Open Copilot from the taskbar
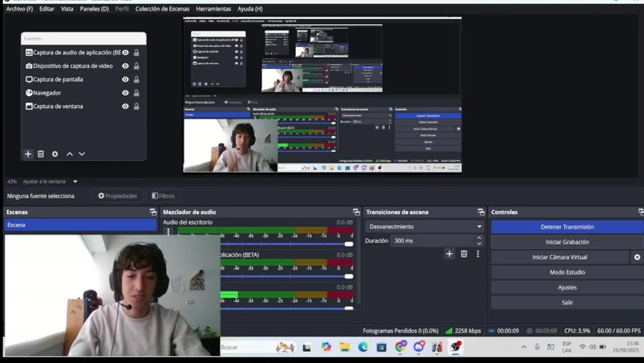644x363 pixels. (x=326, y=347)
